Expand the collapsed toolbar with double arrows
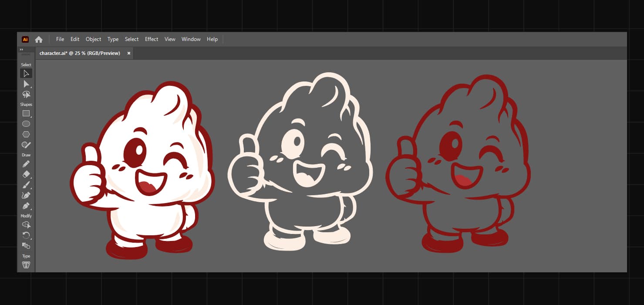Screen dimensions: 644x305 22,50
